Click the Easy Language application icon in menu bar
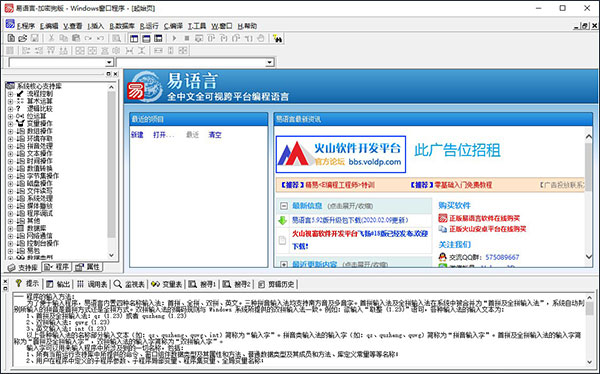The height and width of the screenshot is (374, 600). pos(10,25)
